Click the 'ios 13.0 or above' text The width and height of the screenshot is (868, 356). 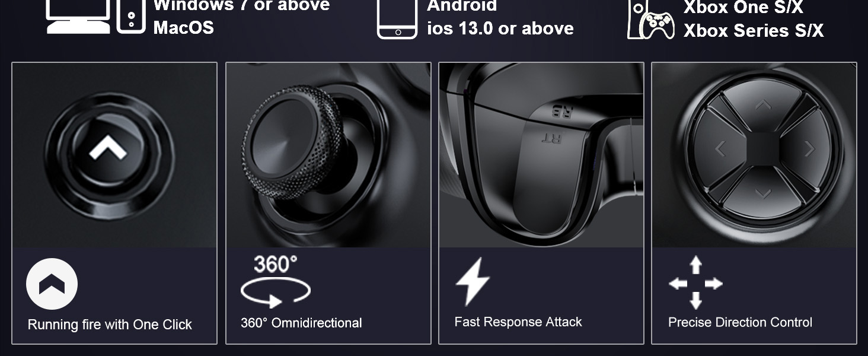(500, 28)
